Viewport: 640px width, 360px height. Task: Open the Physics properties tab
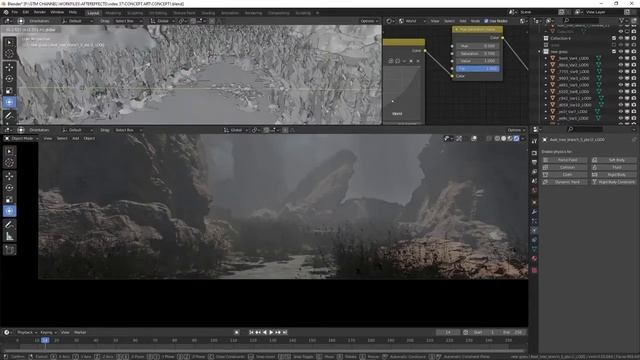[534, 231]
